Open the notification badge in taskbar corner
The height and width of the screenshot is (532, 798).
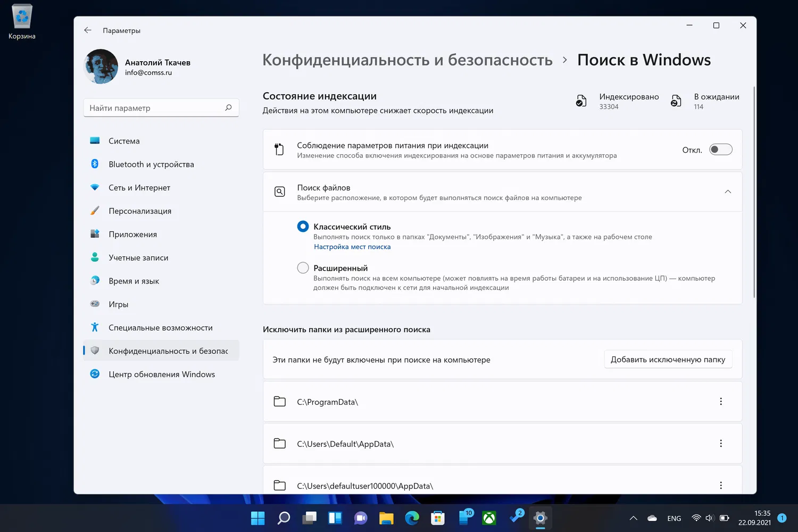click(782, 518)
